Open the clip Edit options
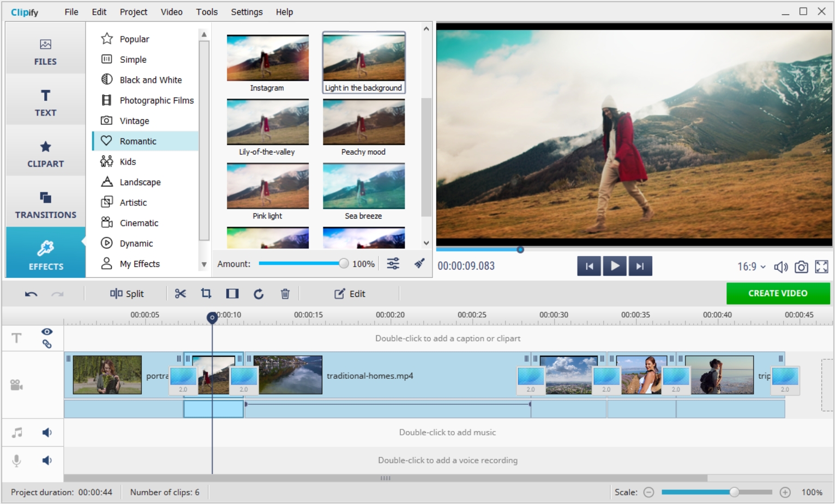835x504 pixels. [350, 294]
